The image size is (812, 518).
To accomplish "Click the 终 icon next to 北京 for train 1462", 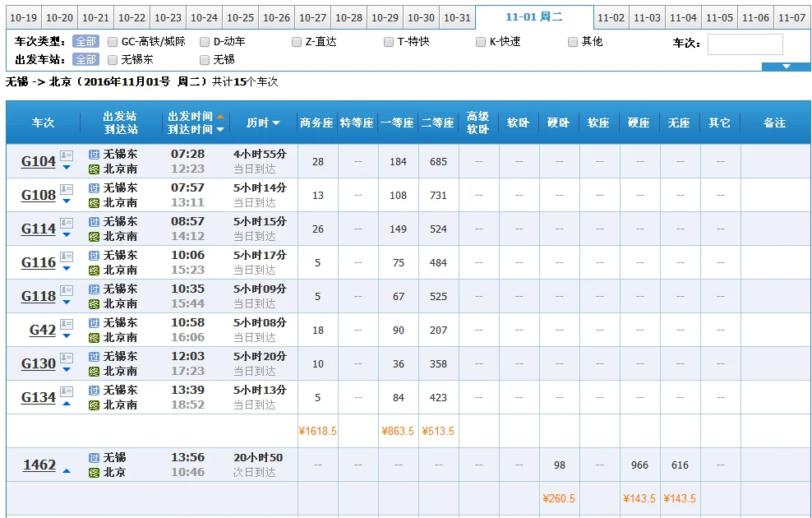I will (x=93, y=471).
